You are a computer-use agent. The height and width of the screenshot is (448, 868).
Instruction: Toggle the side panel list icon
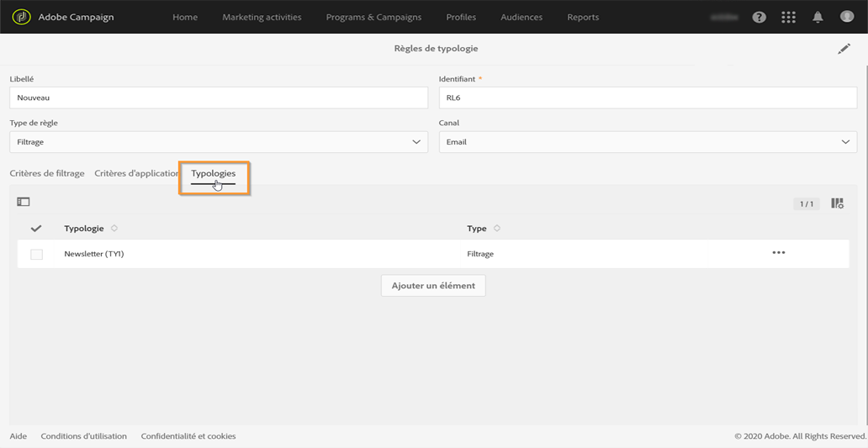(x=24, y=202)
